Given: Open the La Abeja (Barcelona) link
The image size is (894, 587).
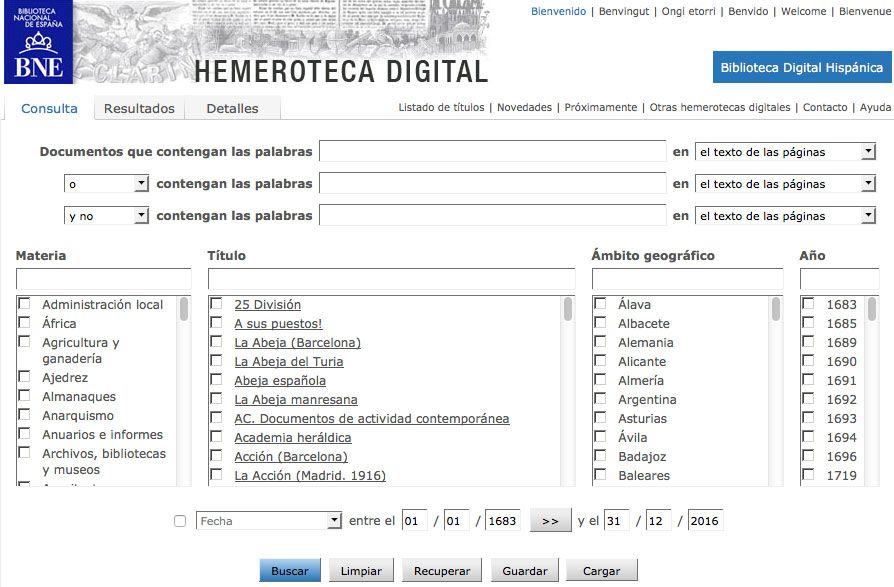Looking at the screenshot, I should point(298,343).
